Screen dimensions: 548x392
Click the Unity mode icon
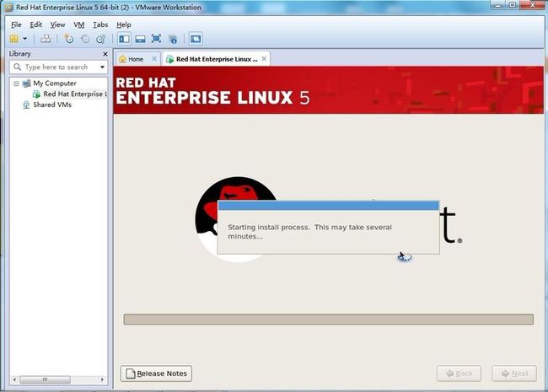[x=173, y=39]
